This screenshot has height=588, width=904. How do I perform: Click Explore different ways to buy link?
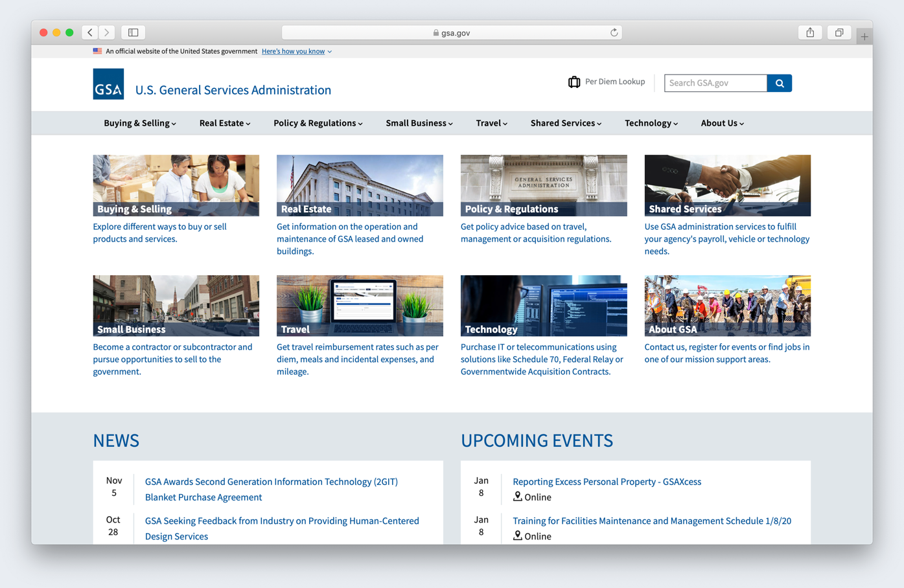159,232
